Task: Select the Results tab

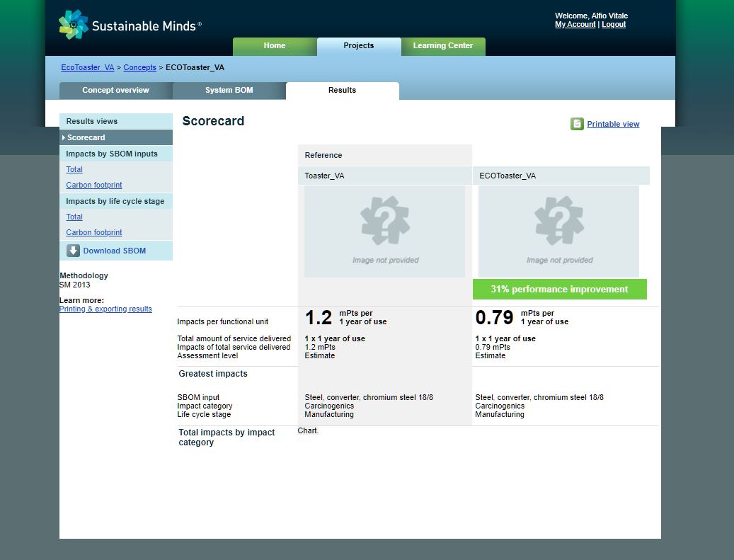Action: click(342, 91)
